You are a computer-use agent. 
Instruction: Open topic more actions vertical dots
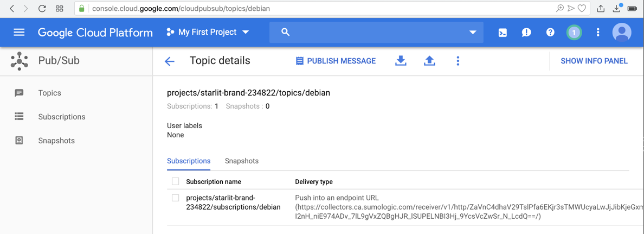458,61
